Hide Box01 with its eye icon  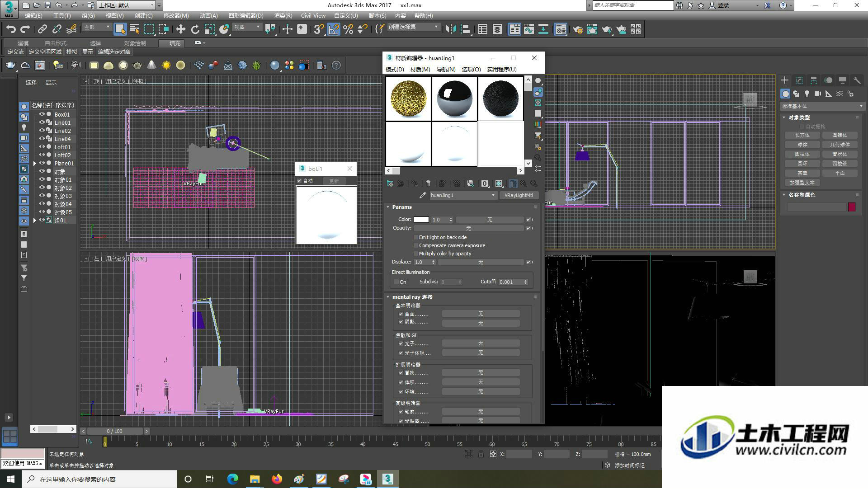(42, 114)
